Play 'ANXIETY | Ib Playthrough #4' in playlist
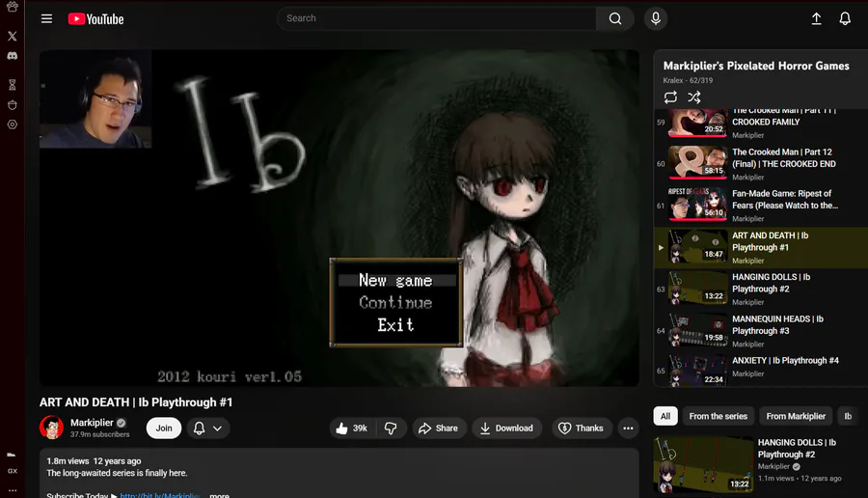Image resolution: width=868 pixels, height=498 pixels. click(761, 370)
